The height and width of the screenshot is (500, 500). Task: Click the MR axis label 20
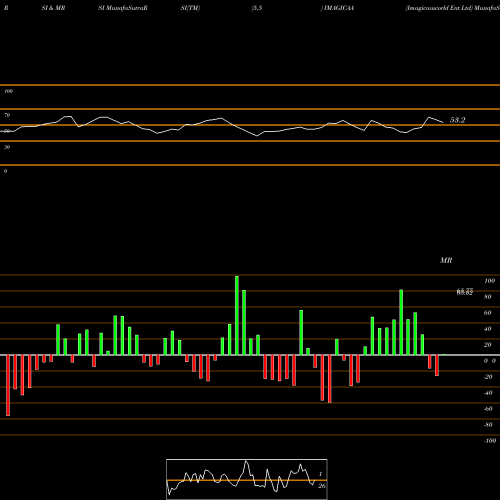click(488, 345)
